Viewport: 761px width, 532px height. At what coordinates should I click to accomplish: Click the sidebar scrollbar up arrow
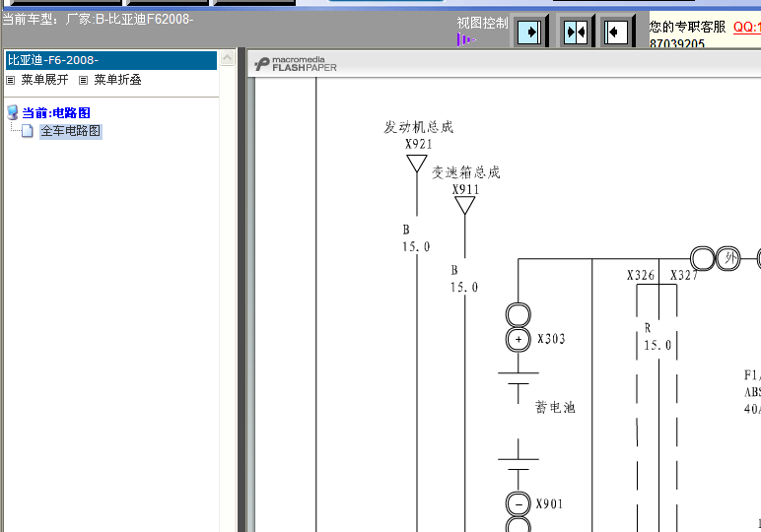(x=227, y=58)
